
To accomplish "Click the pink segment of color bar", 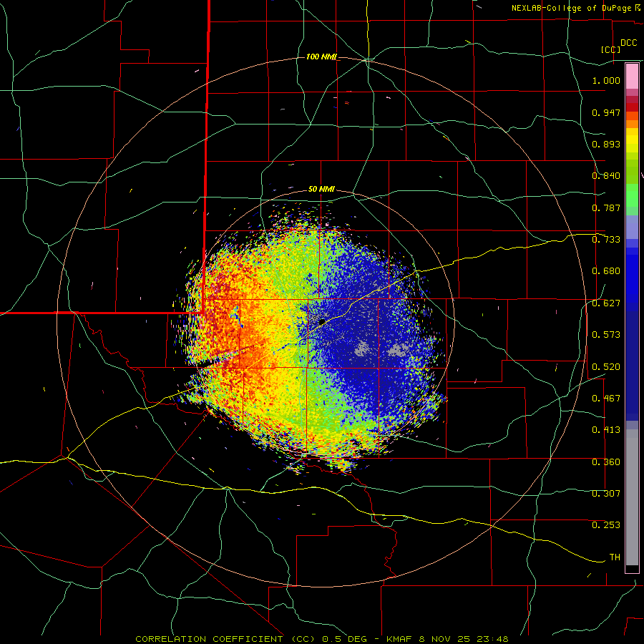I will (x=632, y=76).
